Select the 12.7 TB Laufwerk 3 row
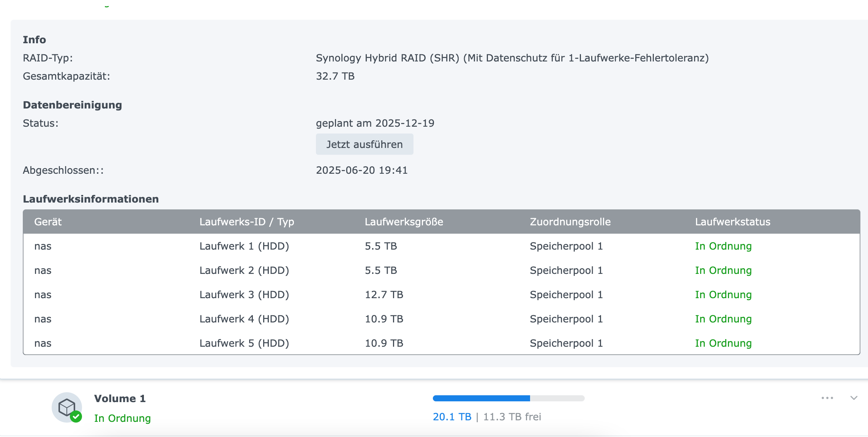Screen dimensions: 868x437 point(384,295)
